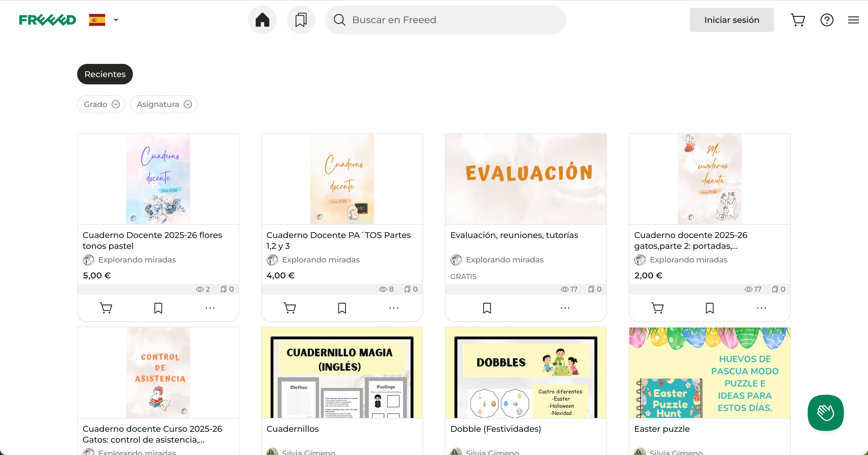The height and width of the screenshot is (455, 868).
Task: Add Cuaderno docente gatos parte 2 to cart
Action: click(657, 308)
